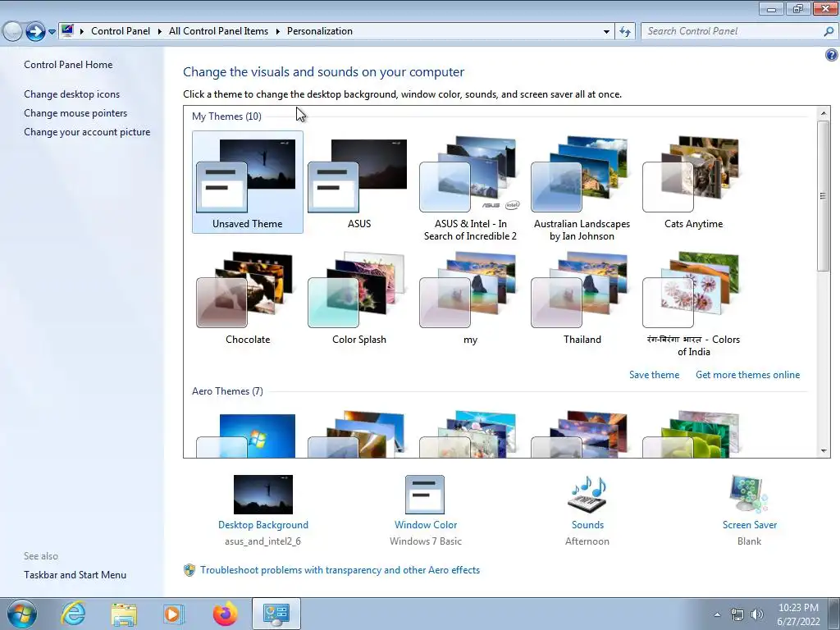Apply the Cats Anytime theme
The height and width of the screenshot is (630, 840).
(693, 182)
